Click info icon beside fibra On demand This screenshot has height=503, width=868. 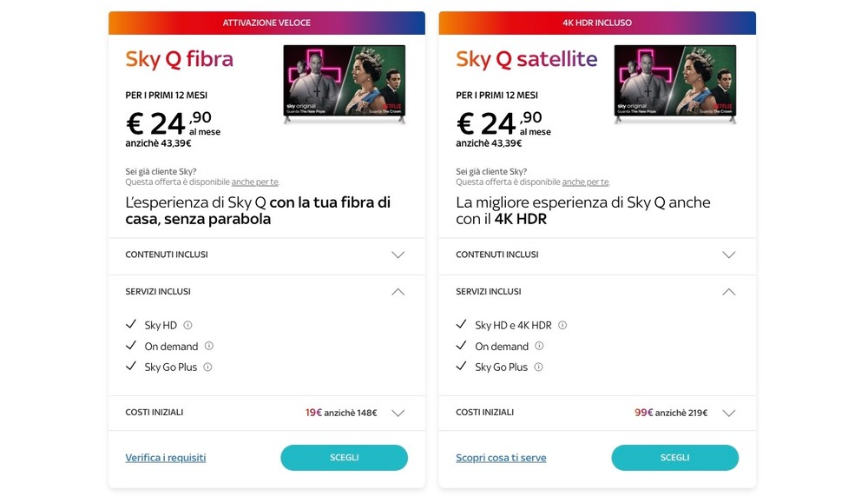pyautogui.click(x=208, y=346)
